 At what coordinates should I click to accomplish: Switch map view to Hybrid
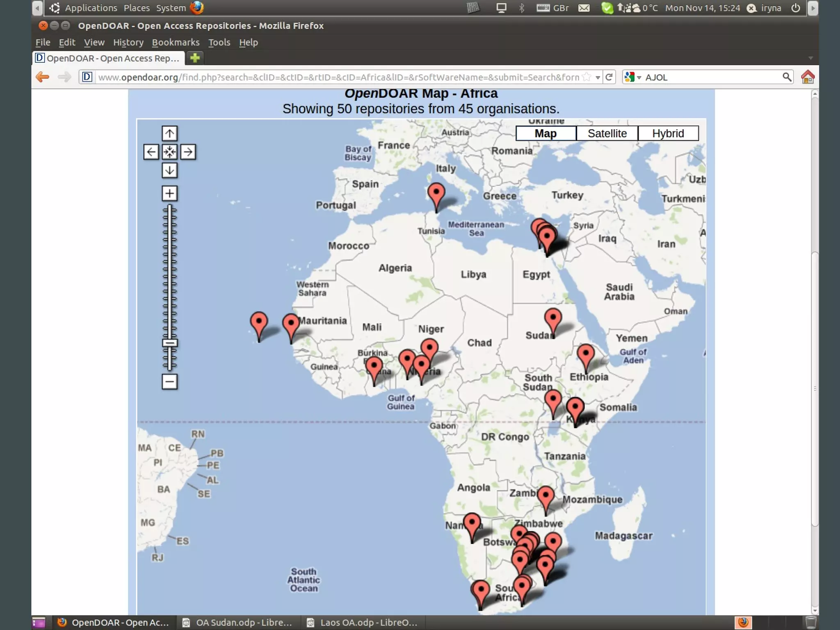tap(668, 133)
